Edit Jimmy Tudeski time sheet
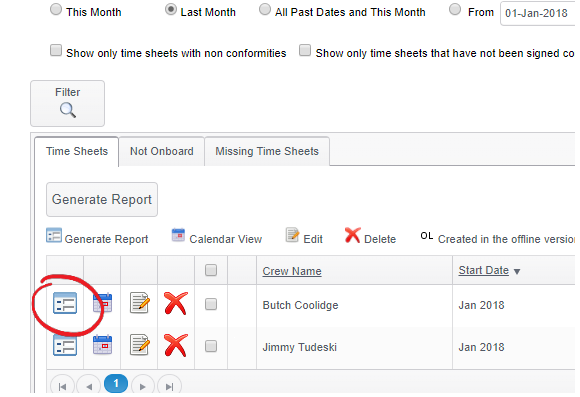Viewport: 580px width, 397px height. [139, 345]
